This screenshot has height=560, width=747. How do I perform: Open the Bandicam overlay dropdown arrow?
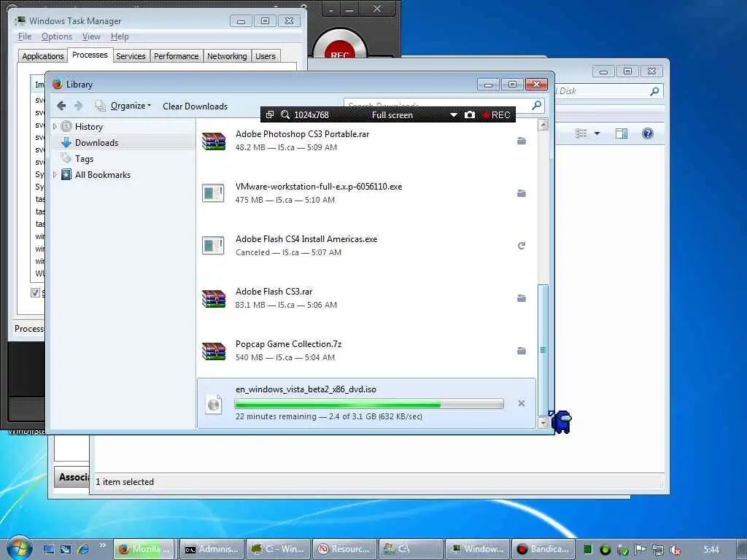point(454,114)
